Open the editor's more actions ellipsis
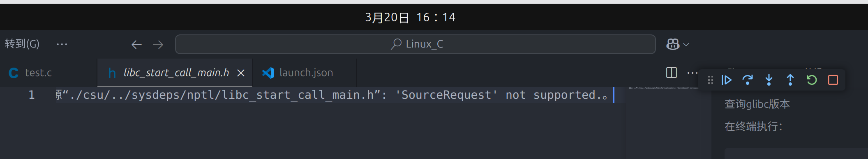 click(693, 73)
